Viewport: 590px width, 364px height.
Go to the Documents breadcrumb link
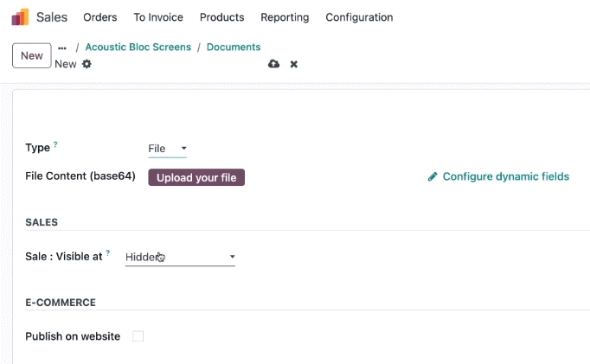tap(234, 47)
